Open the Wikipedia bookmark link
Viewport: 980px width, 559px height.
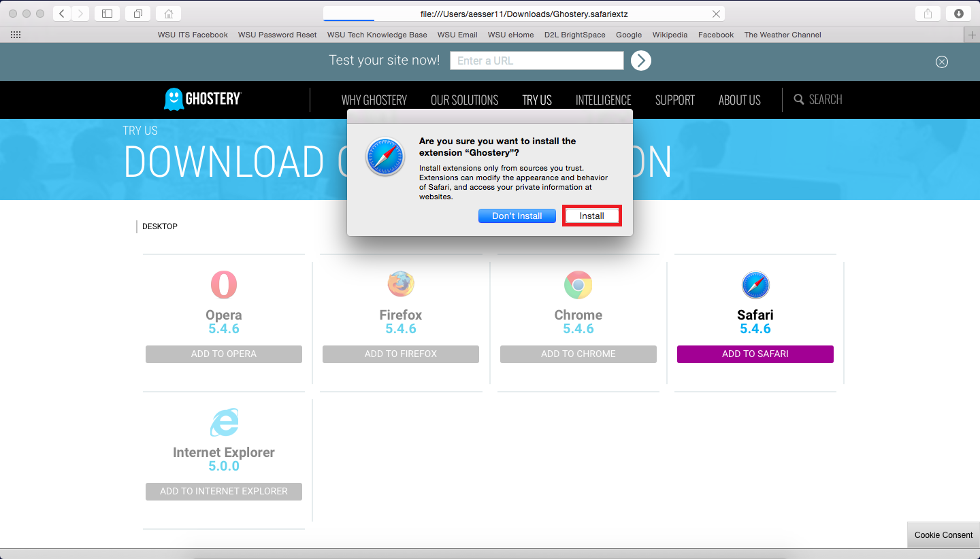pos(670,35)
